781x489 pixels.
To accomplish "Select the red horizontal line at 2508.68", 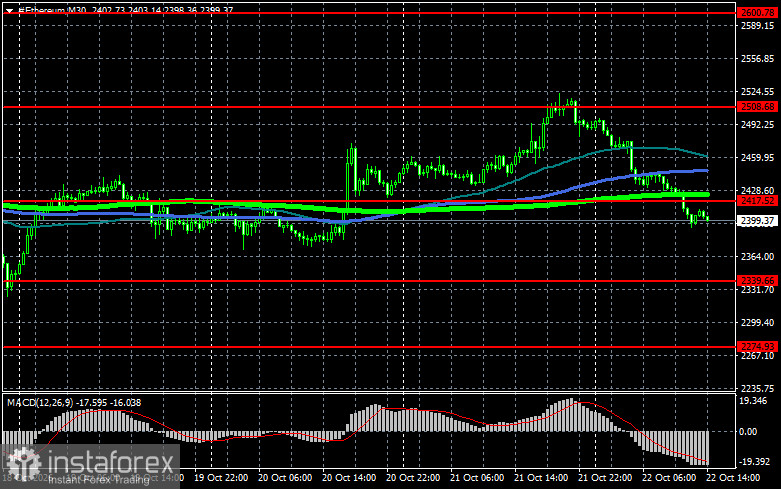I will click(x=369, y=107).
